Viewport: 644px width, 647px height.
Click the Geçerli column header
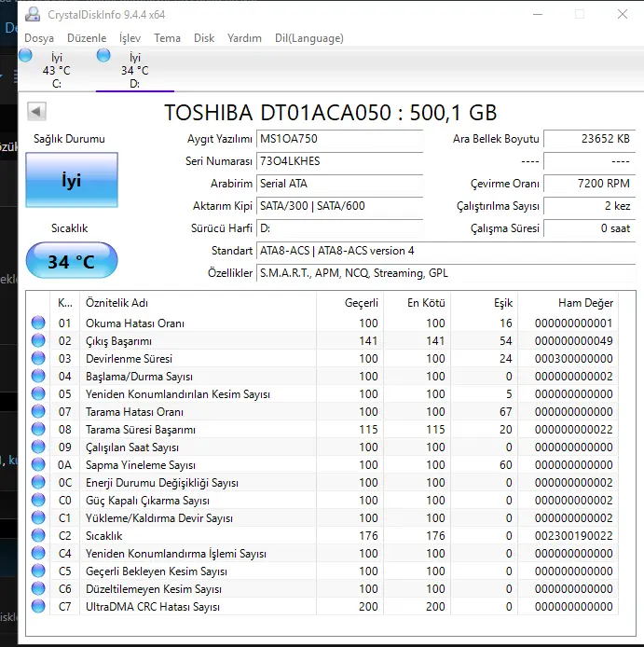tap(349, 303)
